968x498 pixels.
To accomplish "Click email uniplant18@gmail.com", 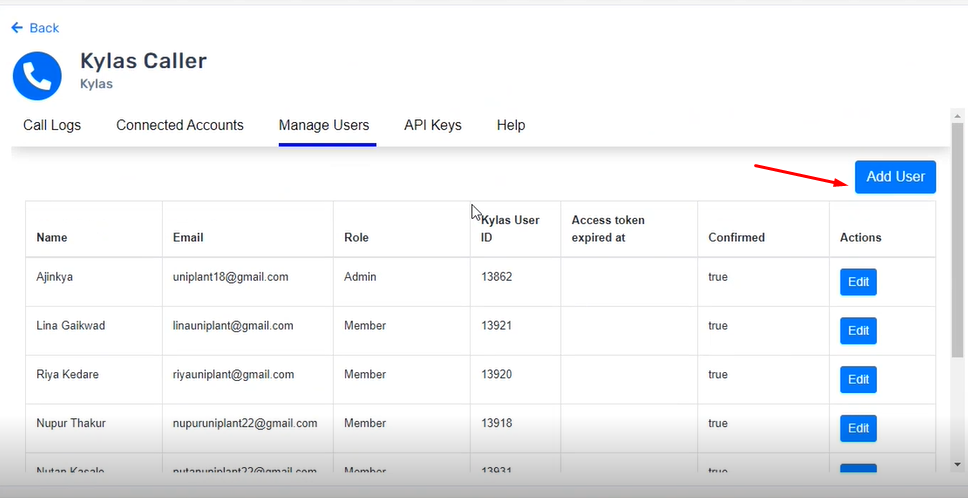I will [x=230, y=277].
